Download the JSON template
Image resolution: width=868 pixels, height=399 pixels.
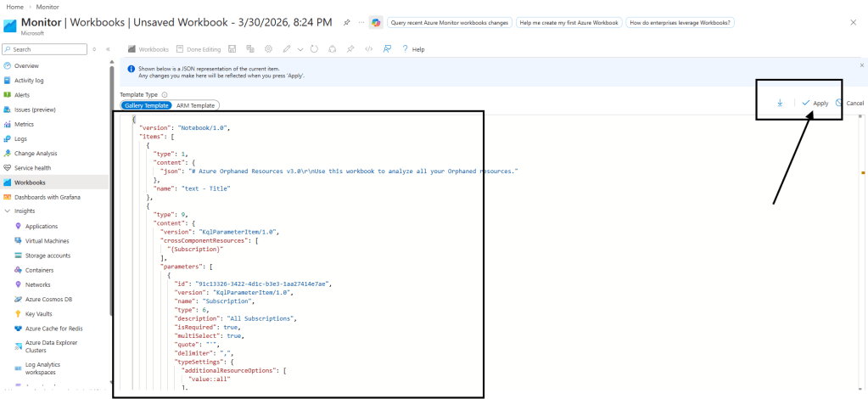[x=780, y=103]
